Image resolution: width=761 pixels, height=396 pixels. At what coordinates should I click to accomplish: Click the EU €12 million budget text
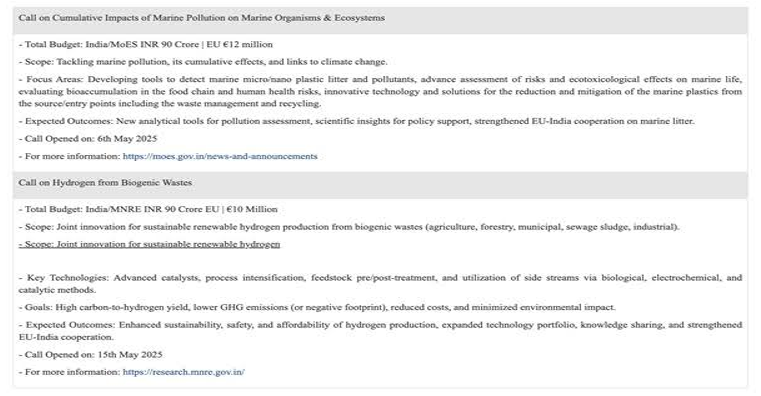pos(239,45)
